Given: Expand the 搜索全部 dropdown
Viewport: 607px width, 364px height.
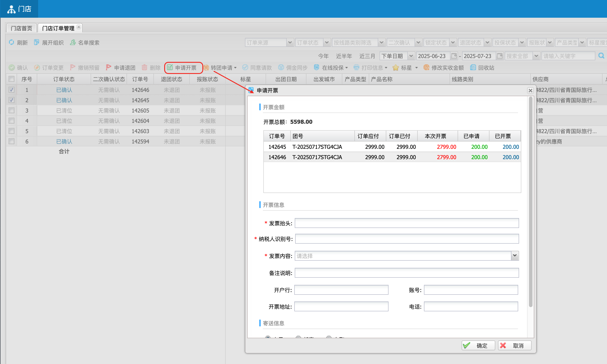Looking at the screenshot, I should 536,56.
